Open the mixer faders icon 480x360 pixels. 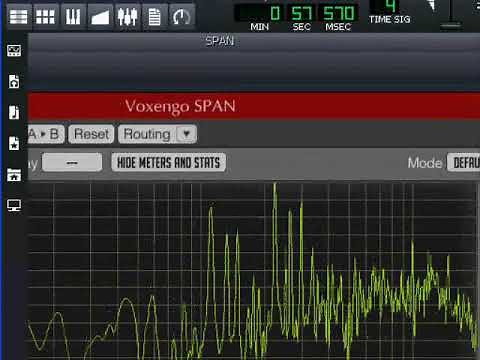(127, 17)
